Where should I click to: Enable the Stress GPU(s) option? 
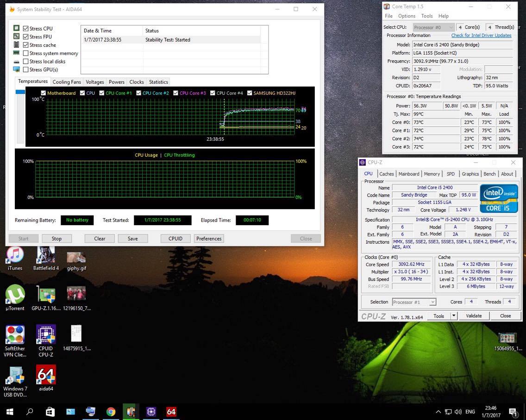(x=26, y=70)
